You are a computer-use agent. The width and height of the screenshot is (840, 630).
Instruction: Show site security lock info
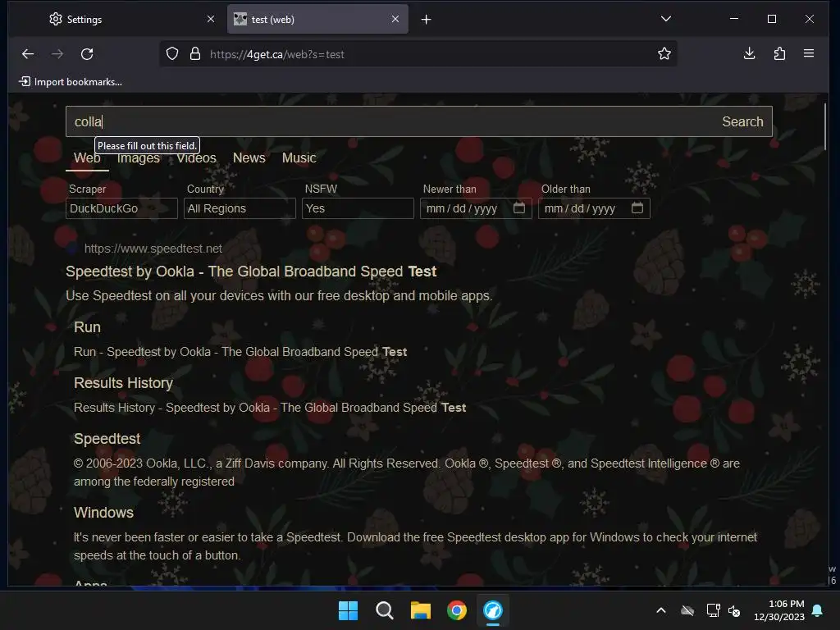tap(195, 53)
